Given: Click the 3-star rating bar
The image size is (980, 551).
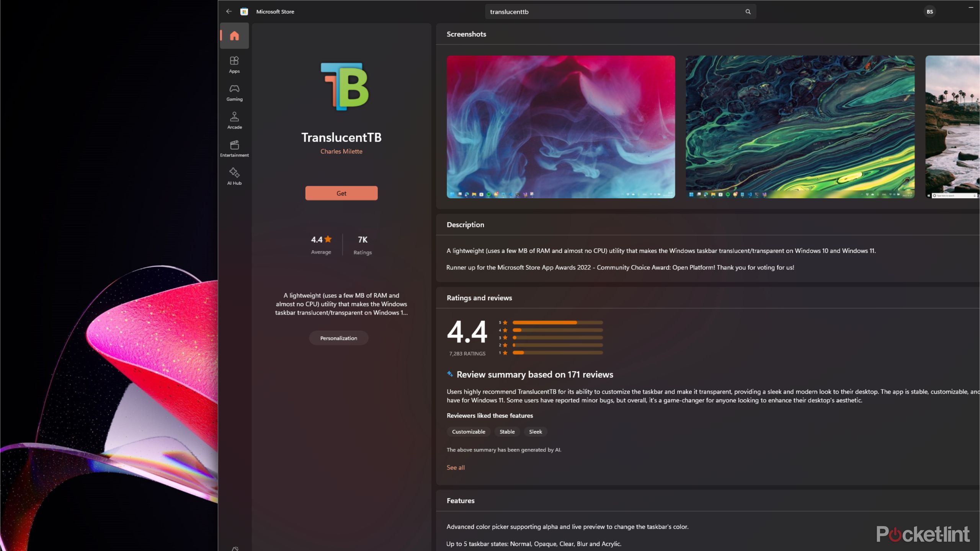Looking at the screenshot, I should (x=558, y=337).
